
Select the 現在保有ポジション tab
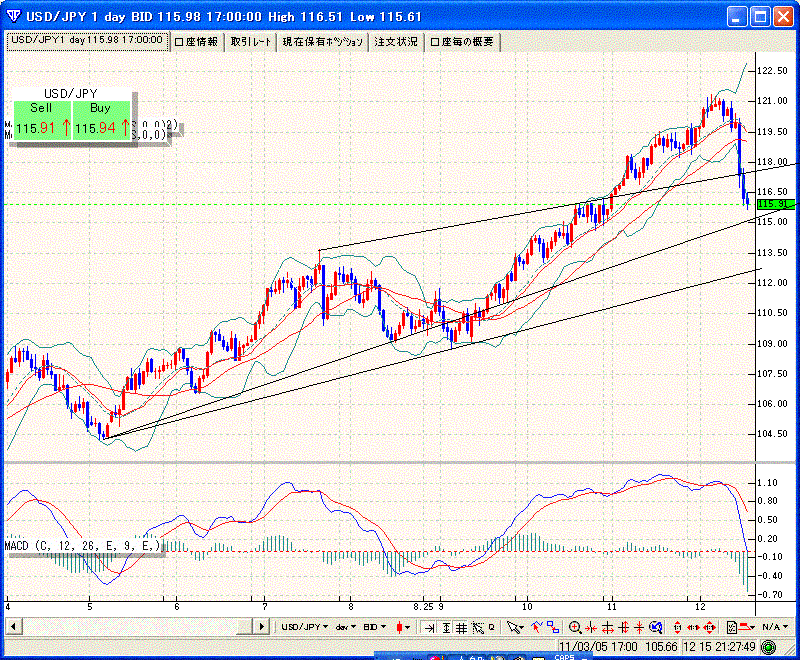(x=323, y=41)
